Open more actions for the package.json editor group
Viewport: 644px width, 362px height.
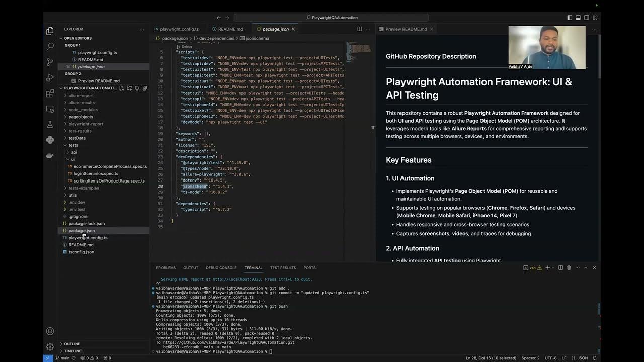(368, 29)
